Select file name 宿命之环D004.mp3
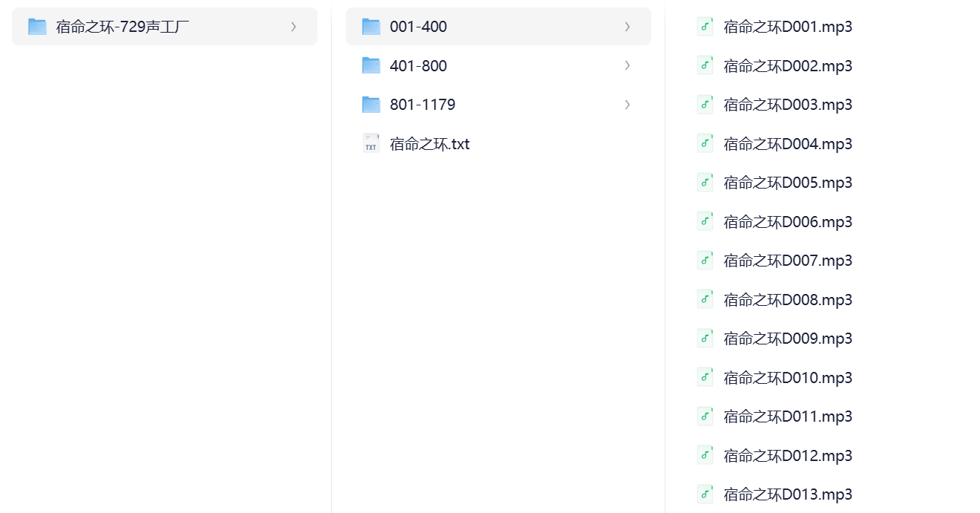 [788, 144]
